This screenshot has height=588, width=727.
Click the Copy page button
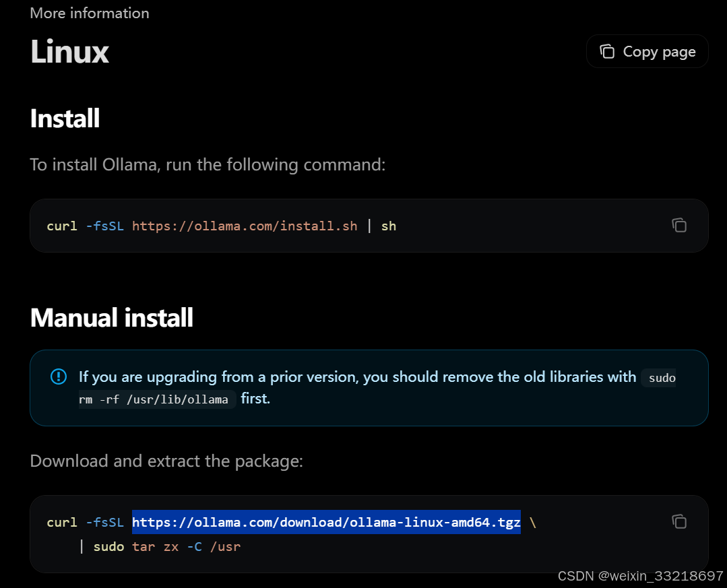click(x=647, y=51)
